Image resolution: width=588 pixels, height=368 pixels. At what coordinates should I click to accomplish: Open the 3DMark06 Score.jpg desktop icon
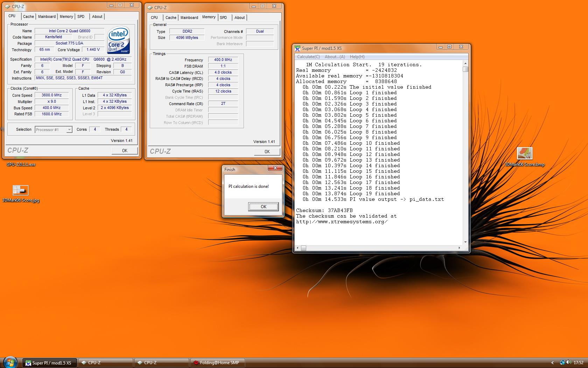pos(21,193)
